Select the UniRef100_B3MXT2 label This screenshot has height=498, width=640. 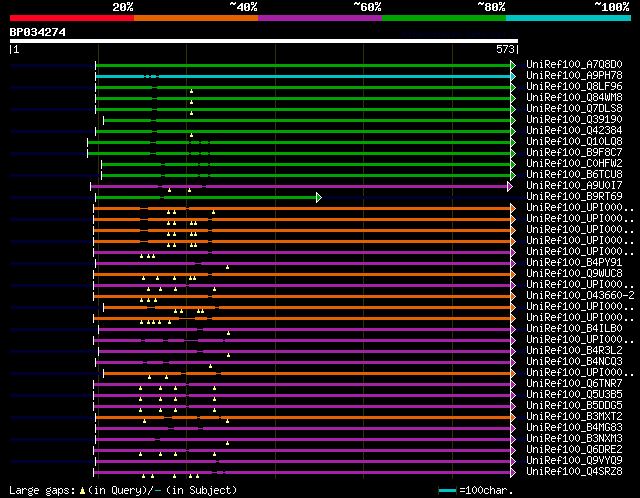coord(574,417)
